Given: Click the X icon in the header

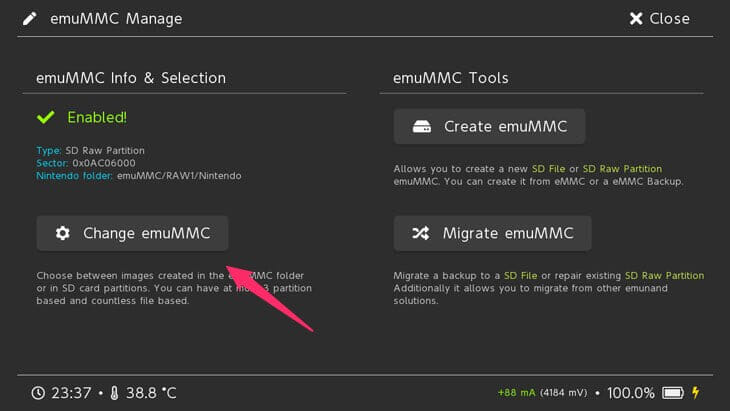Looking at the screenshot, I should [636, 18].
